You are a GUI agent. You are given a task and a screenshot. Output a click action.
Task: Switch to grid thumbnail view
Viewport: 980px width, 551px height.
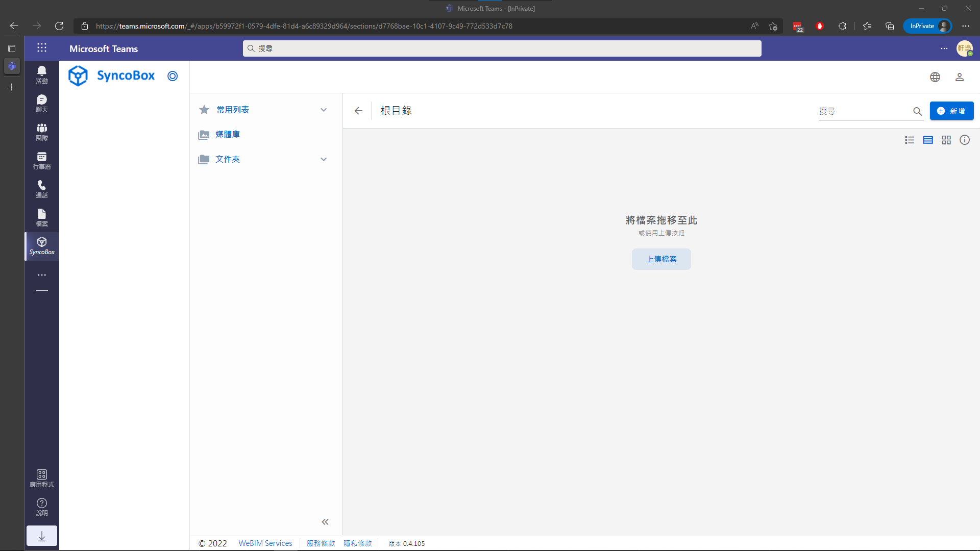click(x=946, y=140)
